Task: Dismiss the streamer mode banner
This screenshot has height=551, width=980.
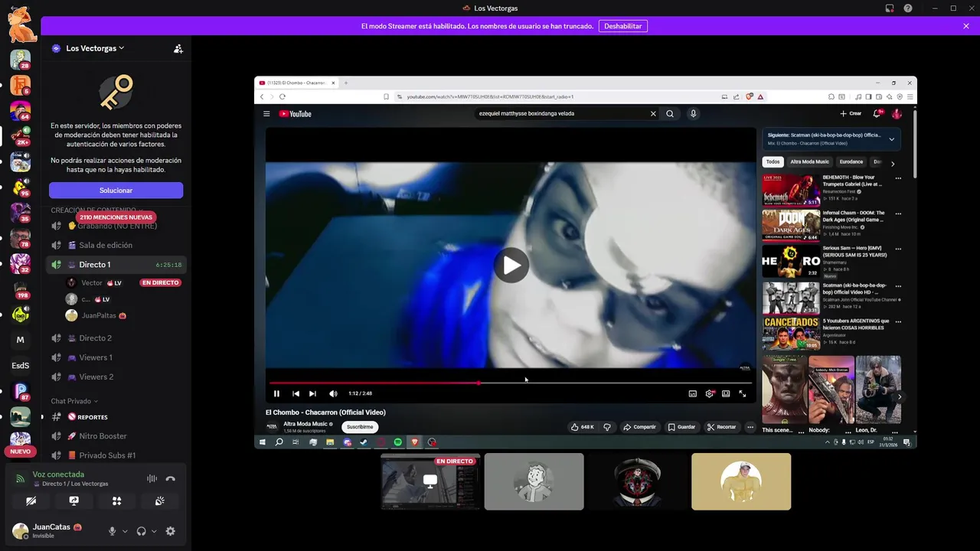Action: (x=966, y=26)
